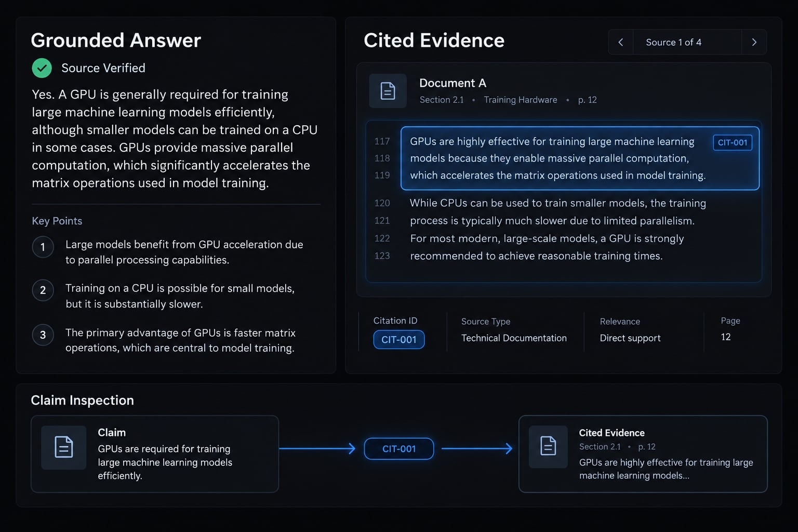The image size is (798, 532).
Task: Click the text 'The primary advantage of GPUs is faster matrix'
Action: tap(180, 332)
